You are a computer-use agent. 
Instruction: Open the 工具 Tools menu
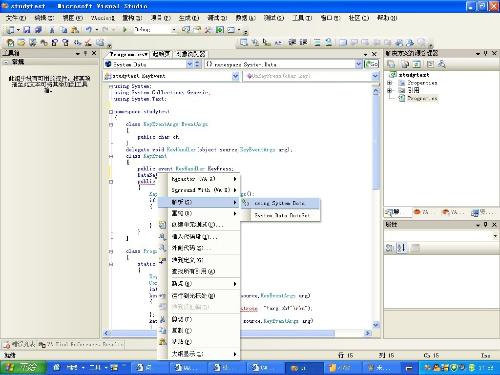pos(302,18)
